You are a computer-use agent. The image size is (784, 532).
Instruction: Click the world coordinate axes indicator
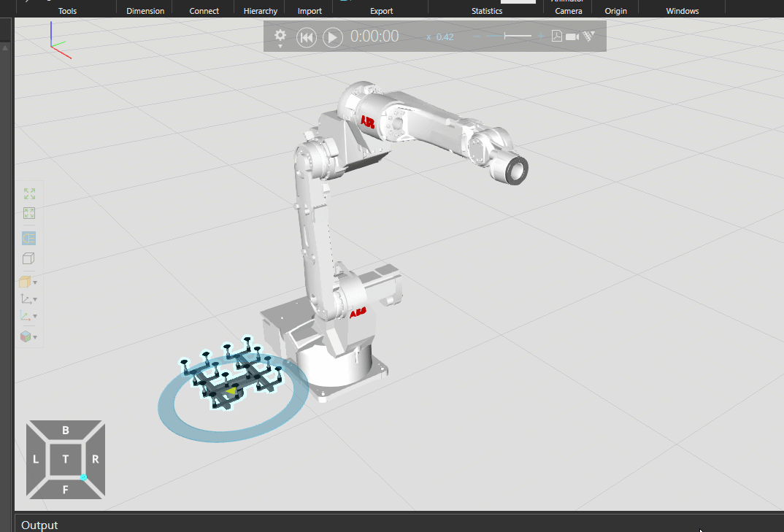(x=60, y=40)
